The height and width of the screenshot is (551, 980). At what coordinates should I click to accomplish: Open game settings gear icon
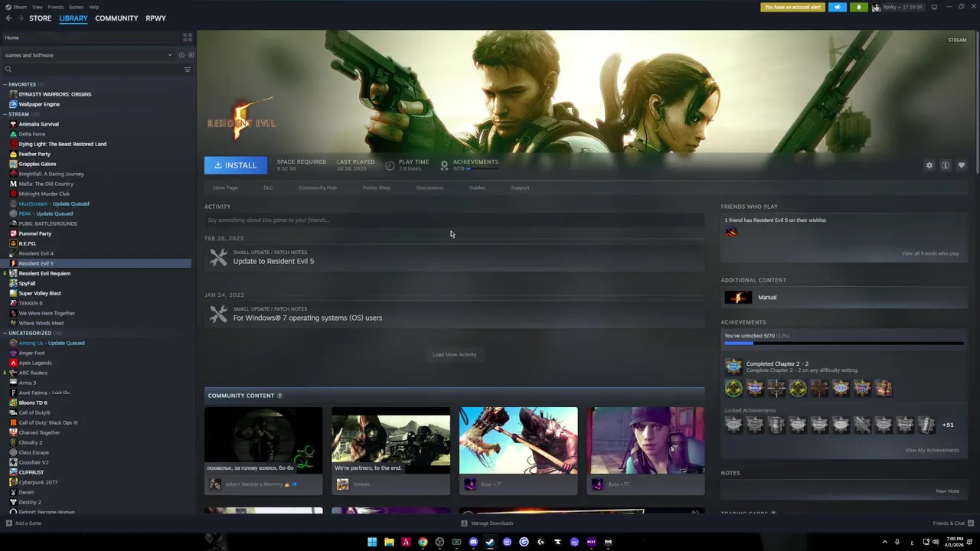click(x=929, y=165)
